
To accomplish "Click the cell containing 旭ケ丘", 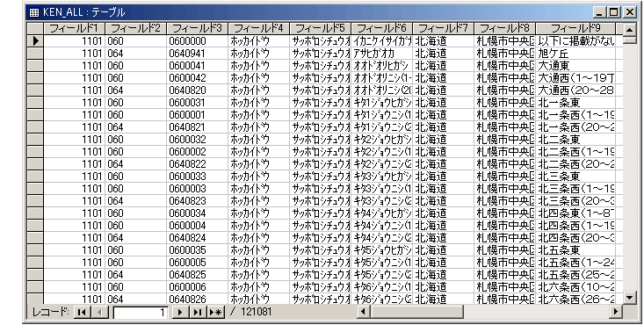I will tap(575, 54).
